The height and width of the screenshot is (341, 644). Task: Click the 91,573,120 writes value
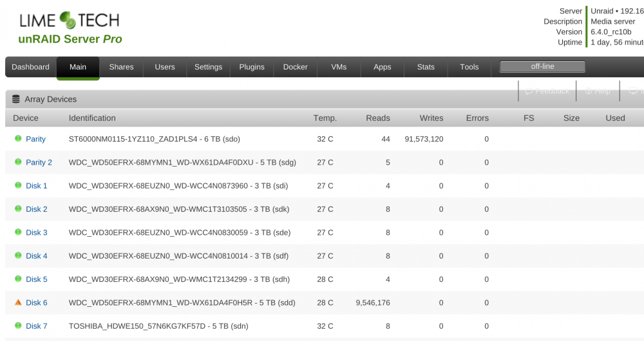(424, 139)
